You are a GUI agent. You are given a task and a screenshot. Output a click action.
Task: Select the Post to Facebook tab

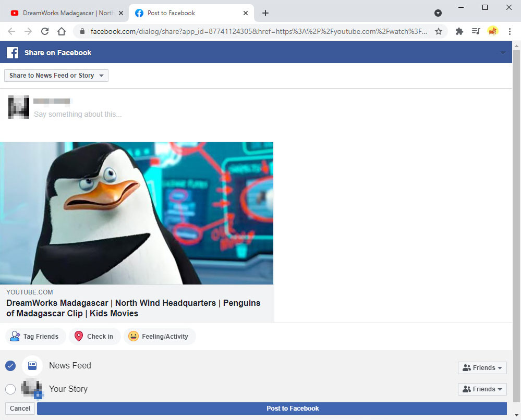(191, 13)
